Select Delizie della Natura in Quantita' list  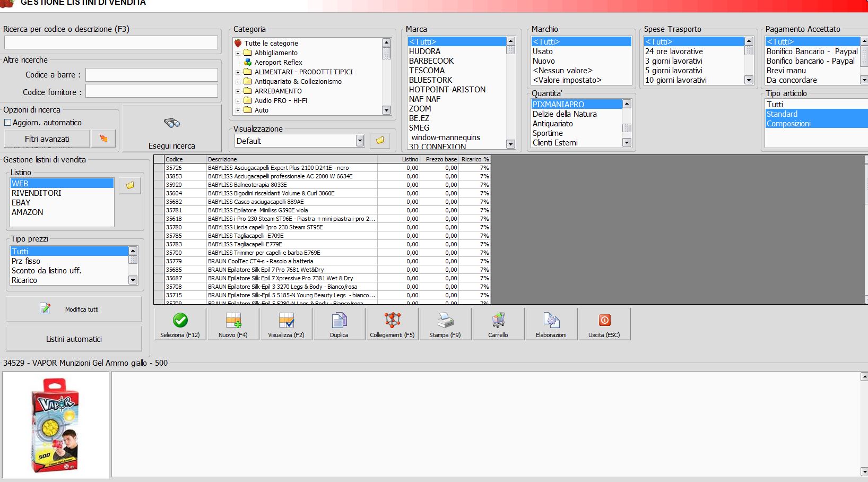[x=577, y=114]
